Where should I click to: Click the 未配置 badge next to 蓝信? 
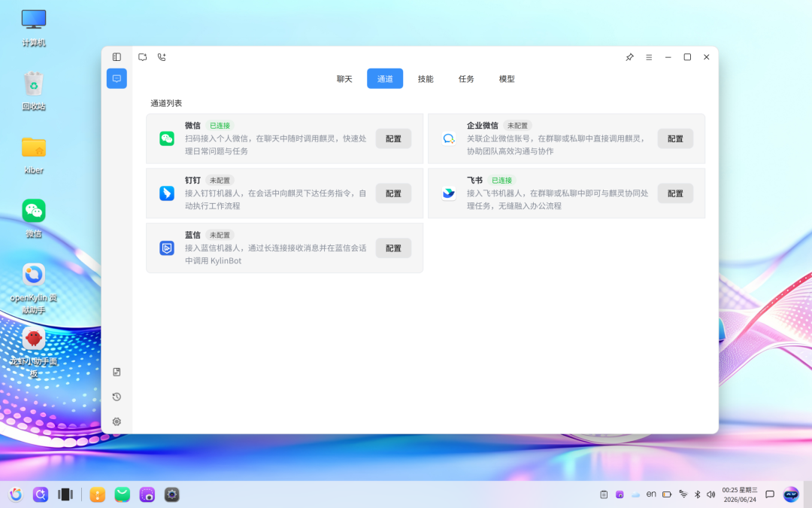click(x=220, y=235)
